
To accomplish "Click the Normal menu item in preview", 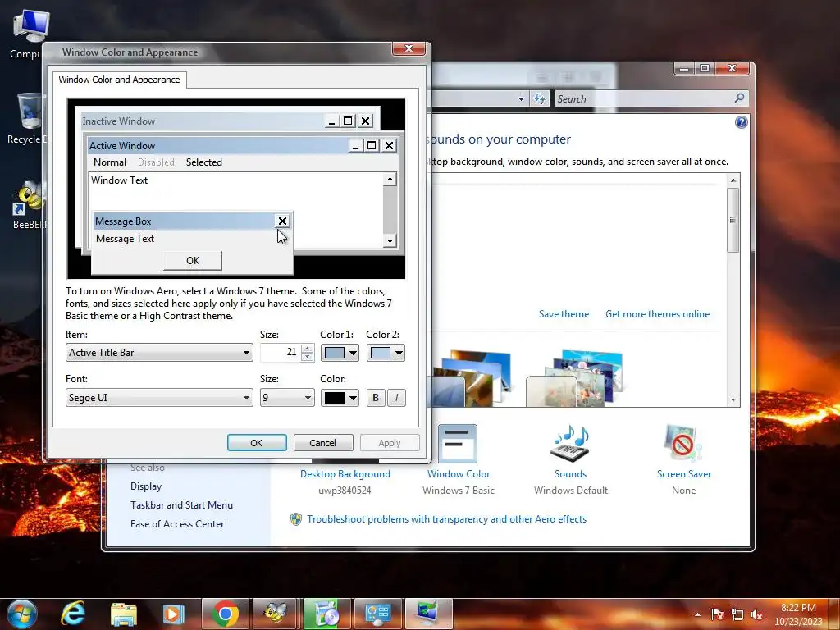I will click(x=110, y=162).
